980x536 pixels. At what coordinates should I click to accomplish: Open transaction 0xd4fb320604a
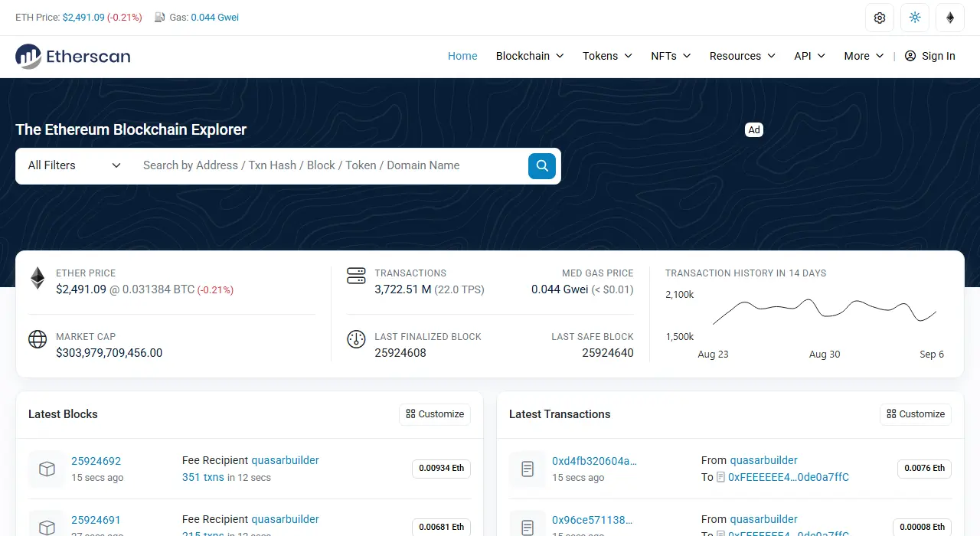tap(594, 461)
